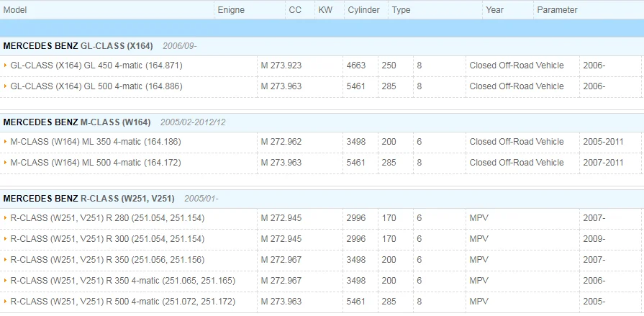
Task: Click the Parameter column header
Action: click(558, 10)
